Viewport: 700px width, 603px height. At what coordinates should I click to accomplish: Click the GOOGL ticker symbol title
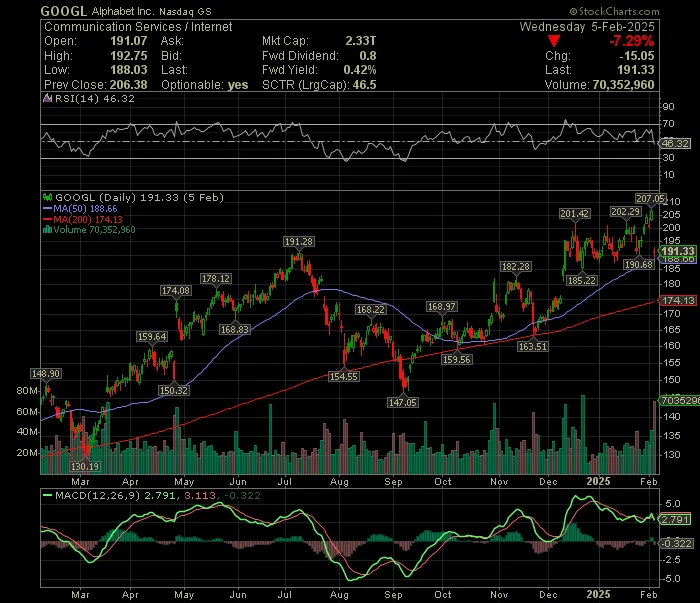tap(64, 11)
